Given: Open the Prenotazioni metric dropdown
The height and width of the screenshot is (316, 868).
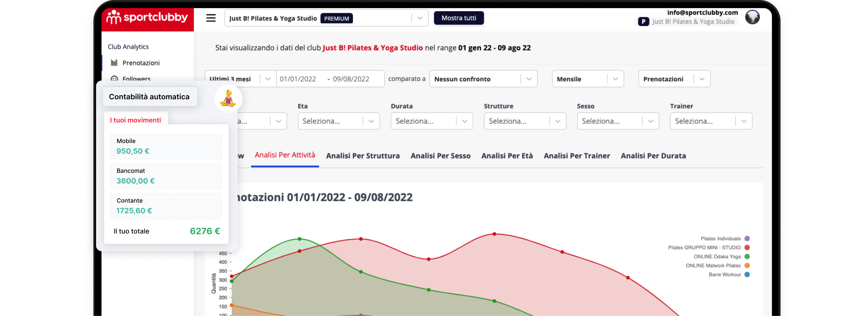Looking at the screenshot, I should [674, 79].
